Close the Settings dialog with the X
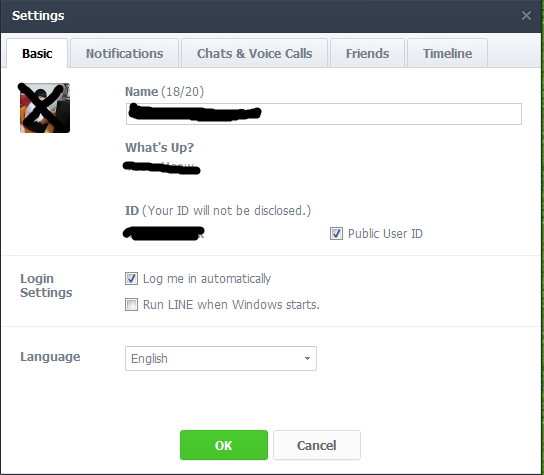 [x=526, y=16]
